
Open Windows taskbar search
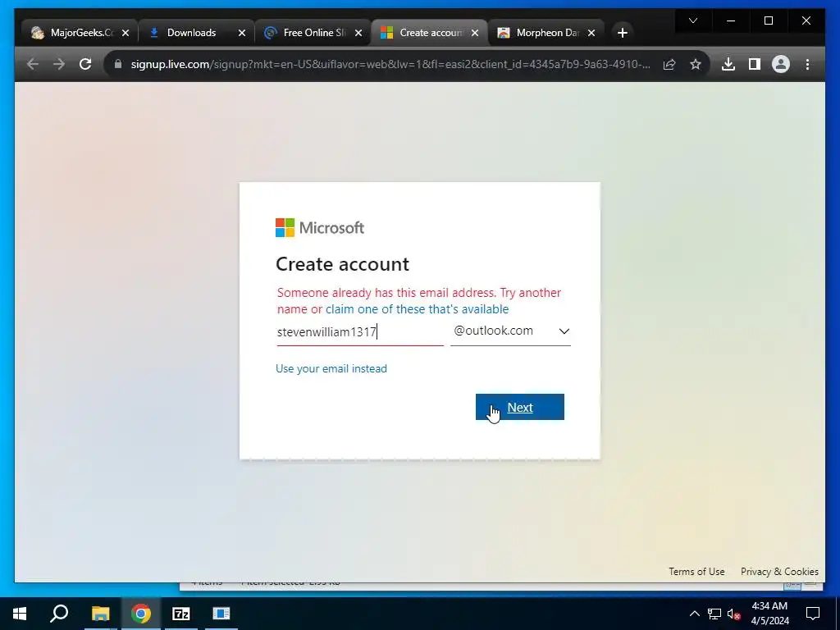coord(59,614)
